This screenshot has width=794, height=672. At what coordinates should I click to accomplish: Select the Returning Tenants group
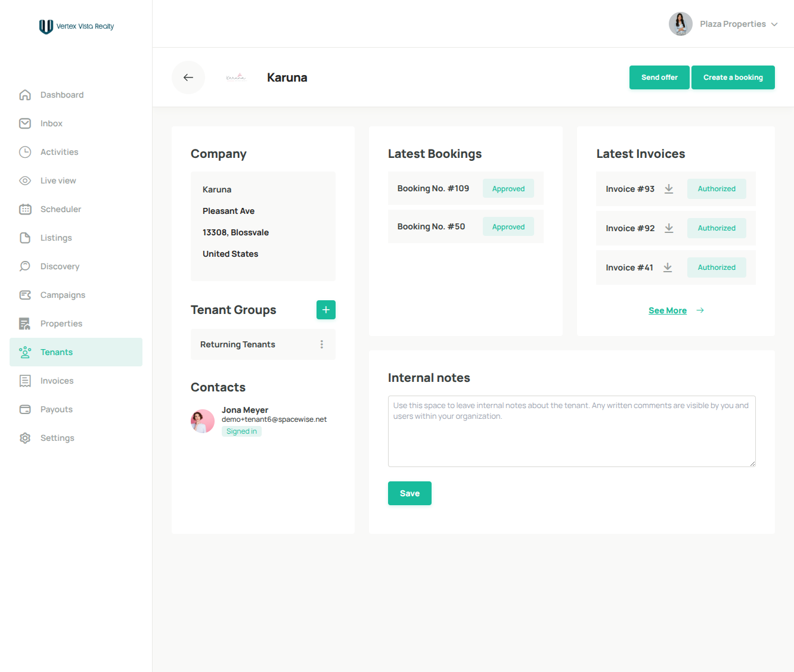tap(263, 344)
